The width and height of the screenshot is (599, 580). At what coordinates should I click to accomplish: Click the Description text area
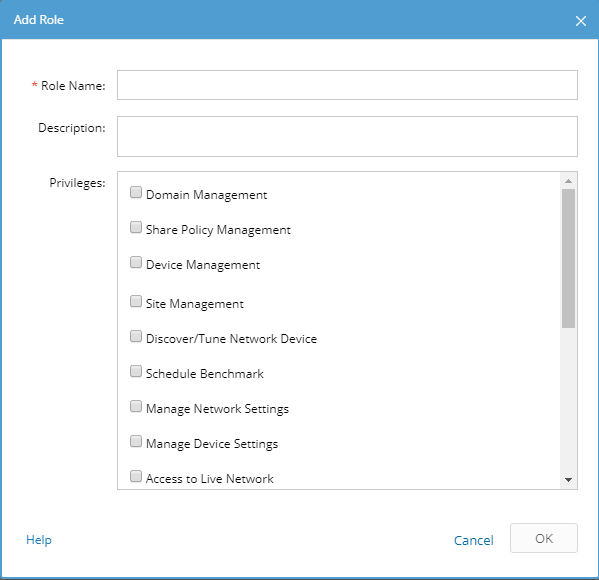pos(347,136)
